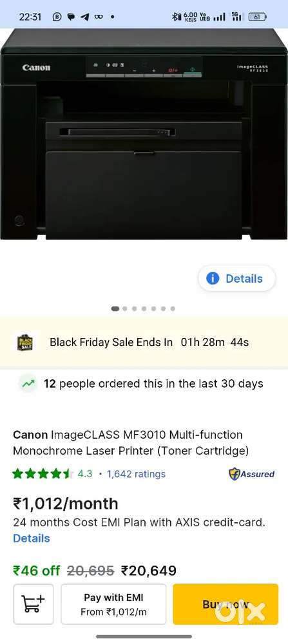Jump to the last image carousel dot
Screen dimensions: 288x644
[173, 308]
